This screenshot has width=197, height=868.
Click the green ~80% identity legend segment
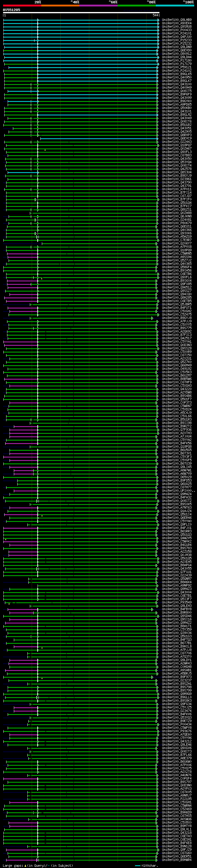(x=137, y=6)
